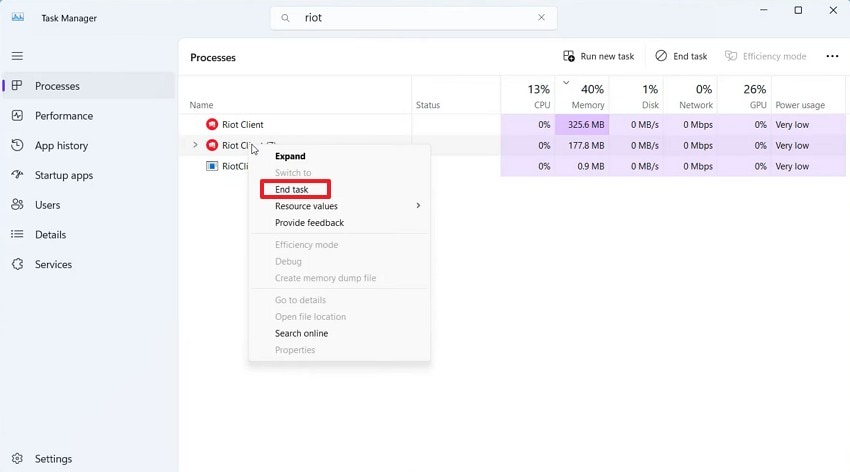Open the Details page

pyautogui.click(x=50, y=235)
